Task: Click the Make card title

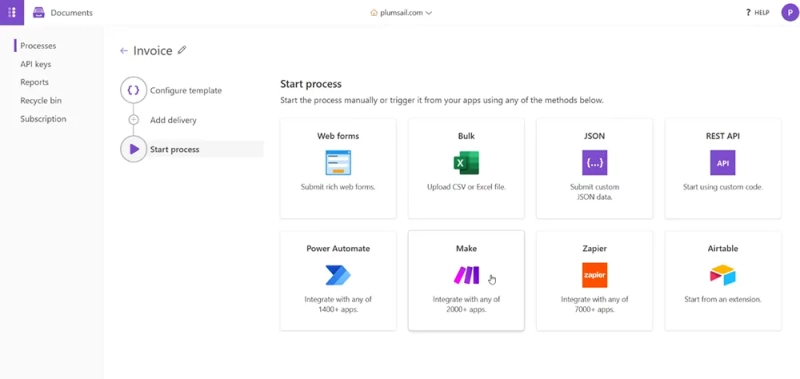Action: (466, 248)
